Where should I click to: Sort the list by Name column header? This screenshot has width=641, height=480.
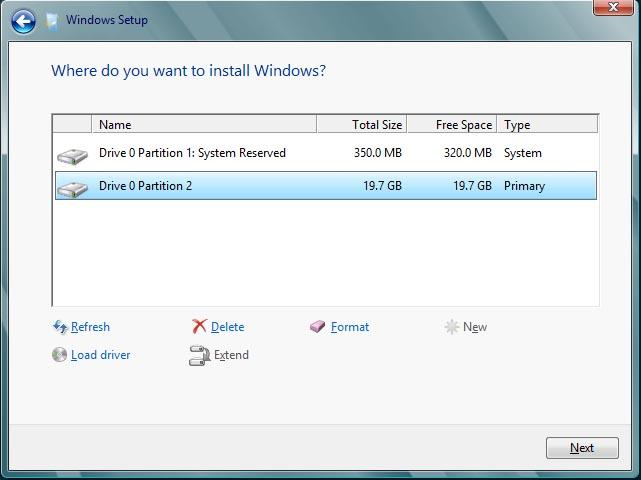pyautogui.click(x=204, y=125)
